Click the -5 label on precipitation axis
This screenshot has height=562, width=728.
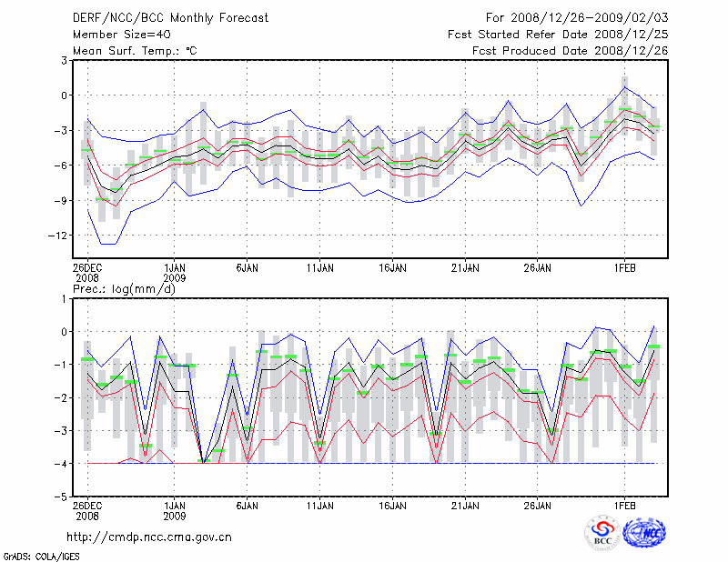point(59,497)
